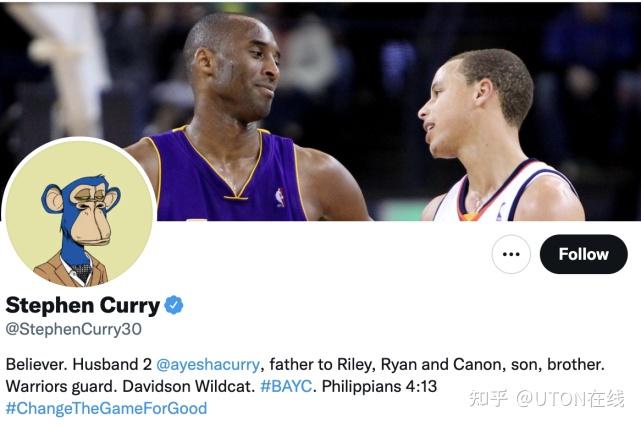Select the @StephenCurry30 handle text
This screenshot has width=641, height=426.
tap(74, 329)
